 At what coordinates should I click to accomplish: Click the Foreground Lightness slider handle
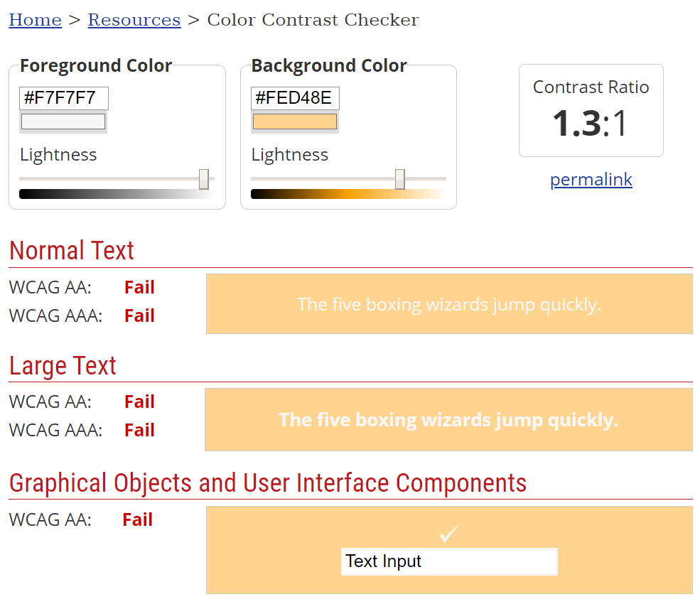(204, 179)
